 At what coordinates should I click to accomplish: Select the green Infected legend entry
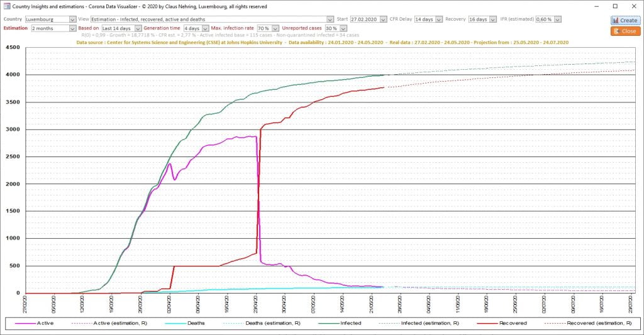pos(350,323)
